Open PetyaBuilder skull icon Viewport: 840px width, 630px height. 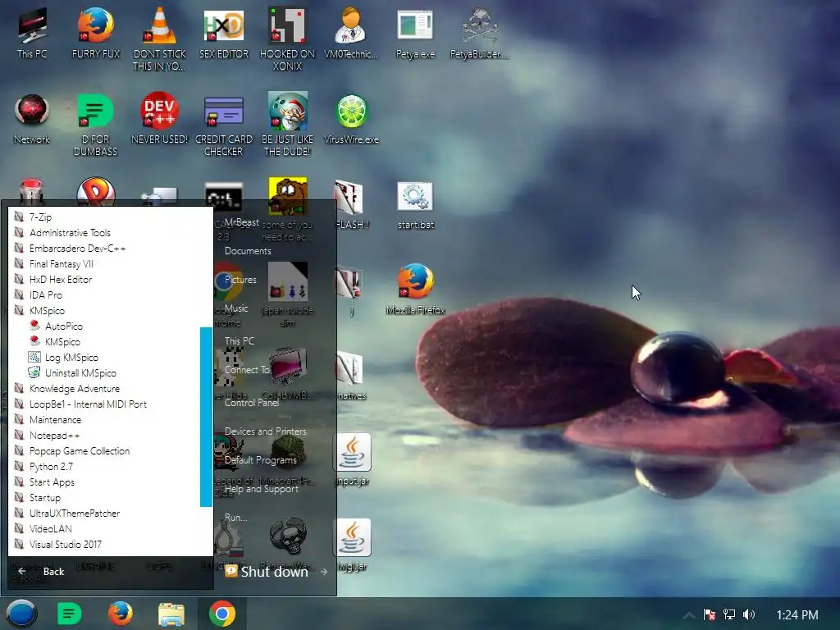pos(479,33)
